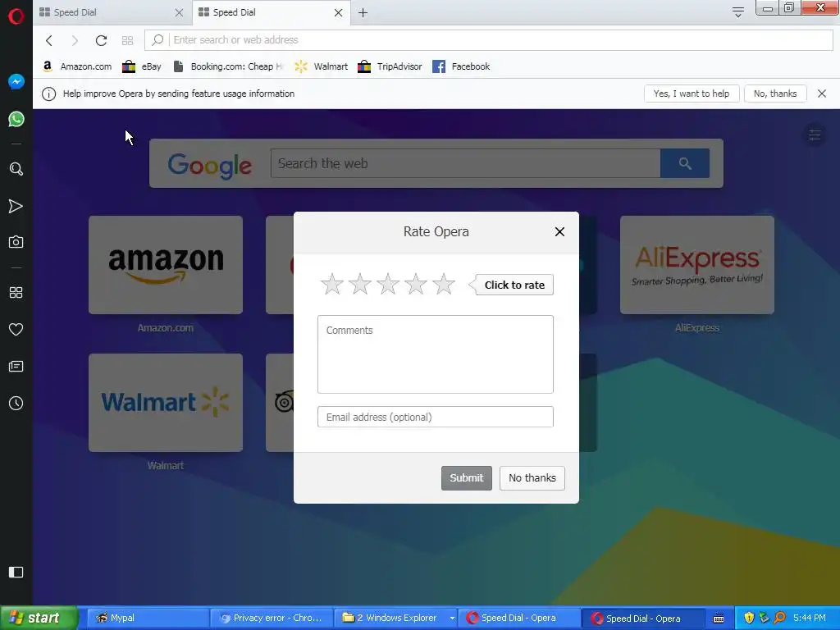The width and height of the screenshot is (840, 630).
Task: Click the blue Google search button
Action: pos(685,163)
